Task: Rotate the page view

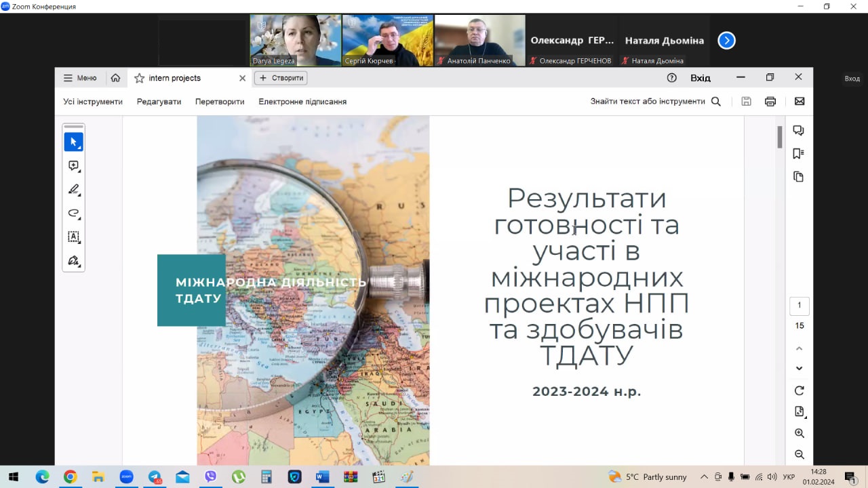Action: click(799, 390)
